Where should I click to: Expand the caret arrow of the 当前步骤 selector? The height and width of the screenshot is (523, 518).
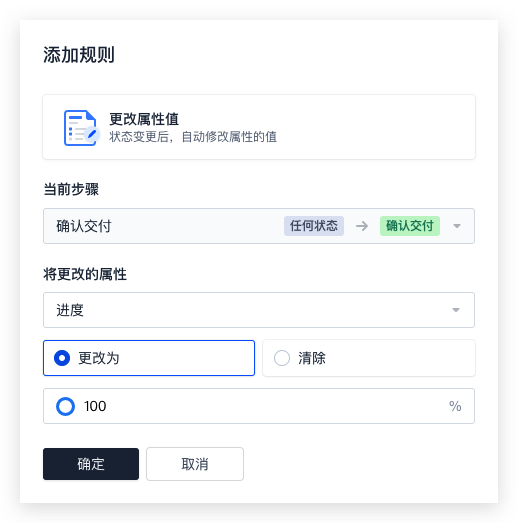coord(457,226)
